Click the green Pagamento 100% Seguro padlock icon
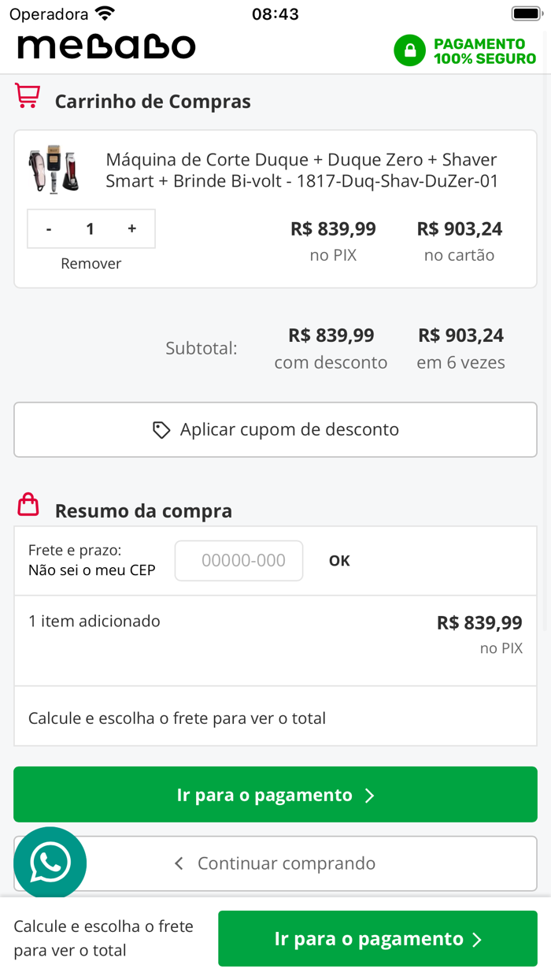The image size is (551, 980). pos(410,50)
